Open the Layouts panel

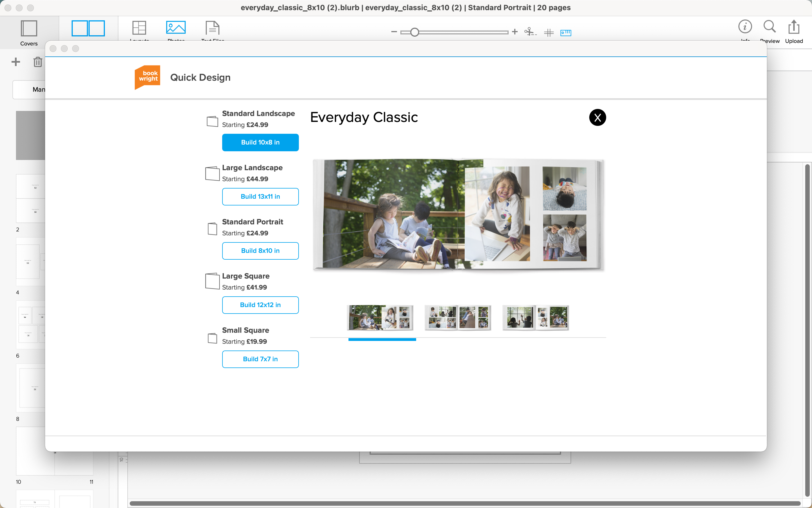[x=139, y=28]
